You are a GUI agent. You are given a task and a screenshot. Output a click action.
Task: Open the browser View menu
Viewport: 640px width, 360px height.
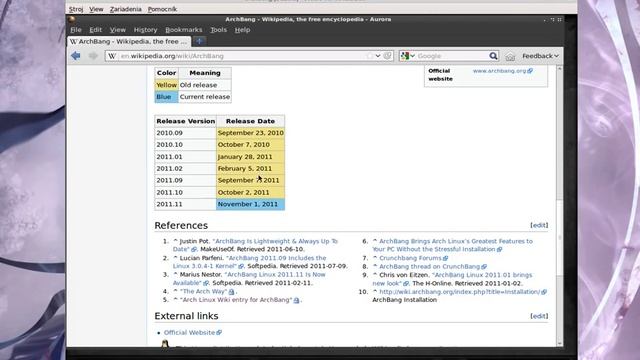click(118, 30)
